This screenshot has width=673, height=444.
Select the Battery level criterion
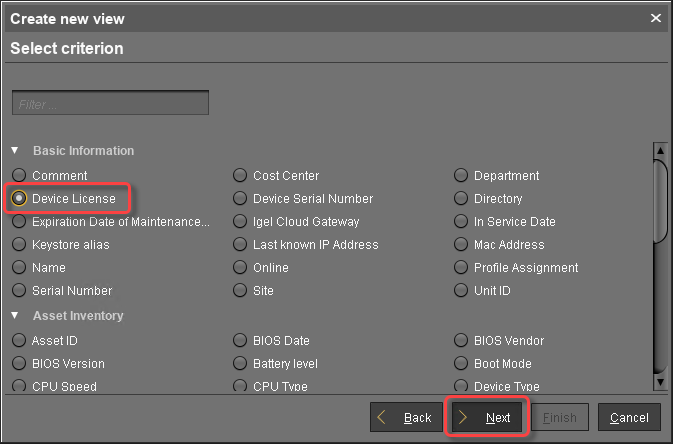(x=240, y=364)
